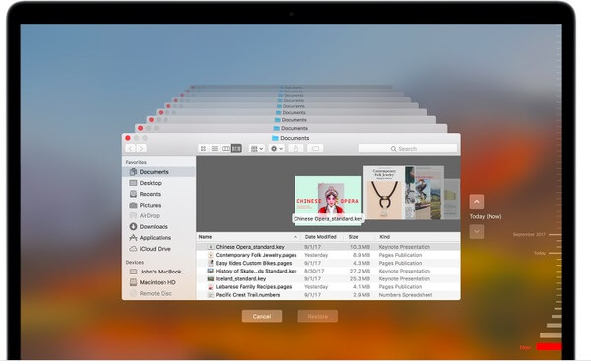Select Pacific Crest Trail.numbers row
Screen dimensions: 591x364
point(328,295)
